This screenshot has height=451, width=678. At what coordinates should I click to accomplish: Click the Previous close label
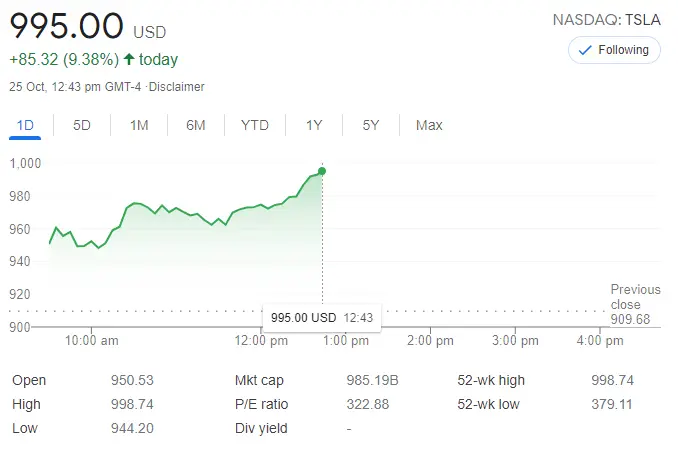click(635, 297)
